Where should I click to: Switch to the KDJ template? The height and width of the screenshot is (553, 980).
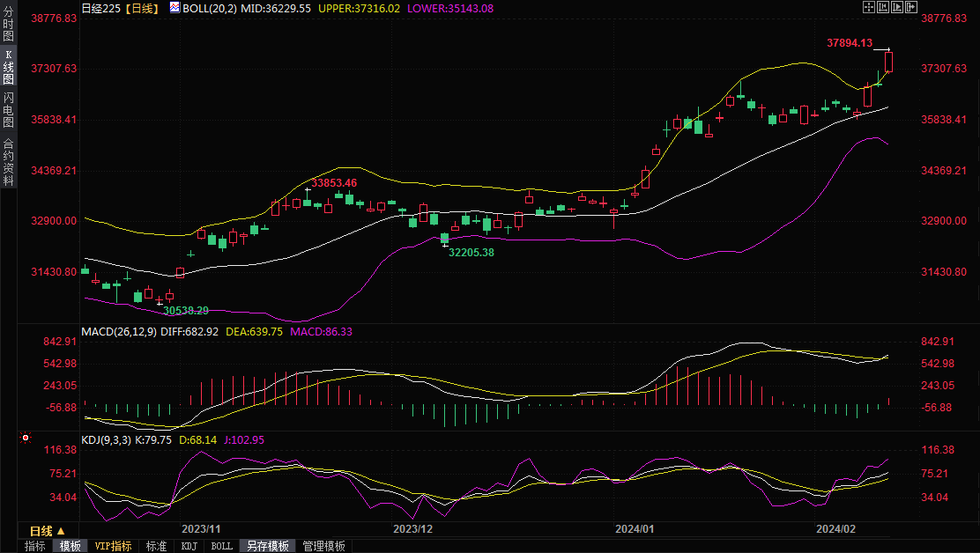(x=189, y=546)
